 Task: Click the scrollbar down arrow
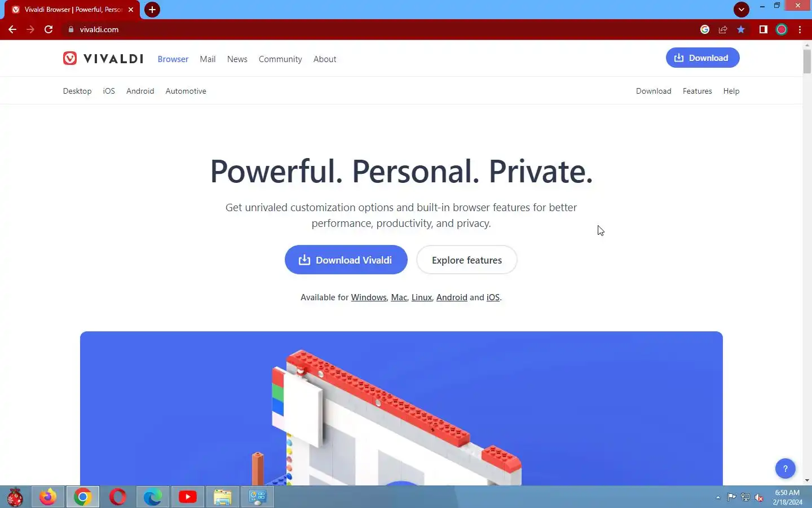click(x=807, y=480)
